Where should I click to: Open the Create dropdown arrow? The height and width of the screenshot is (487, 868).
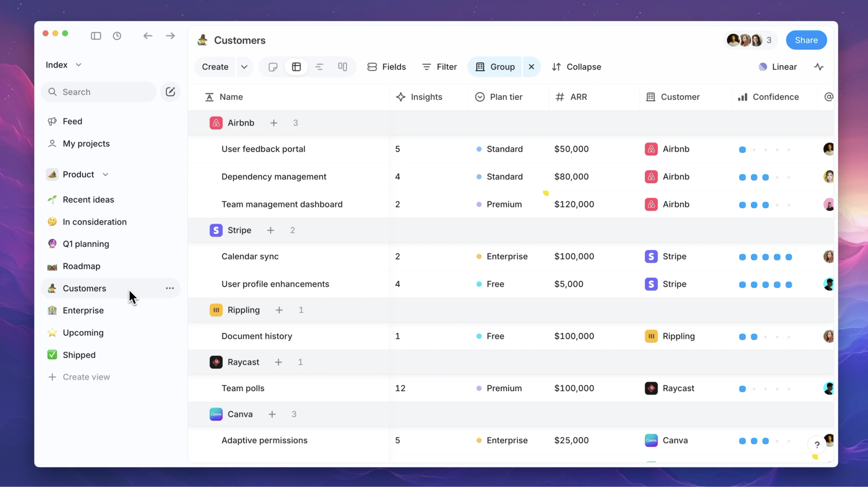click(x=244, y=67)
